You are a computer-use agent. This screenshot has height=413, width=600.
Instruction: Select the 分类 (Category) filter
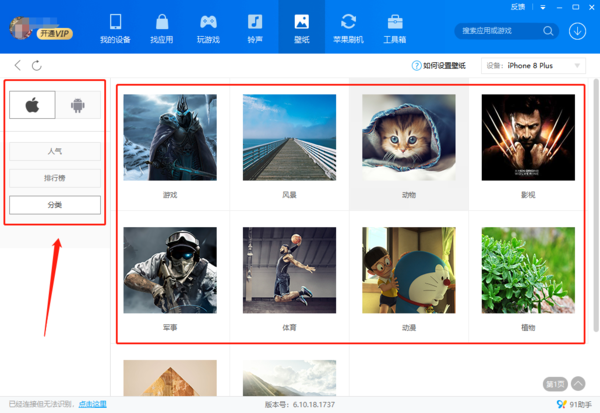coord(55,205)
